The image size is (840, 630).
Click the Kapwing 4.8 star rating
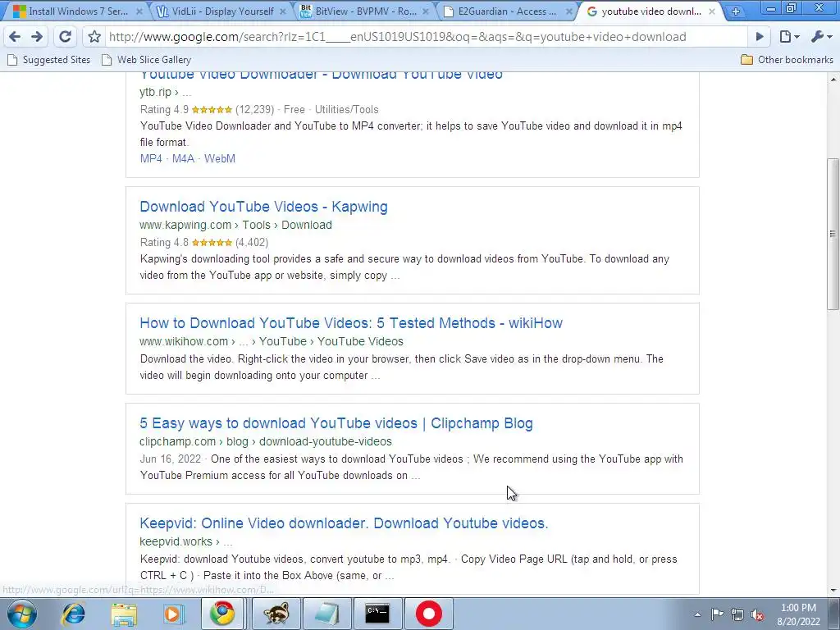(212, 243)
